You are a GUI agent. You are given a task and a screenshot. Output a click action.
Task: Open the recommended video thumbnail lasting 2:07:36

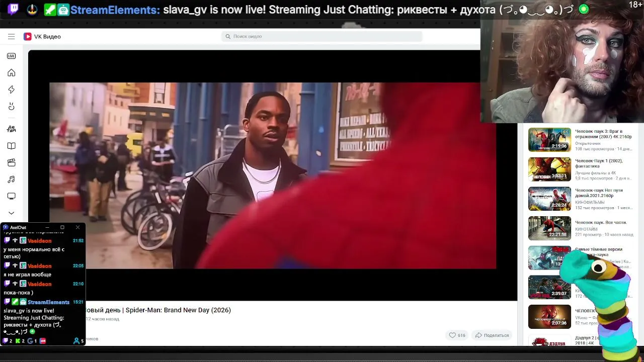tap(549, 317)
